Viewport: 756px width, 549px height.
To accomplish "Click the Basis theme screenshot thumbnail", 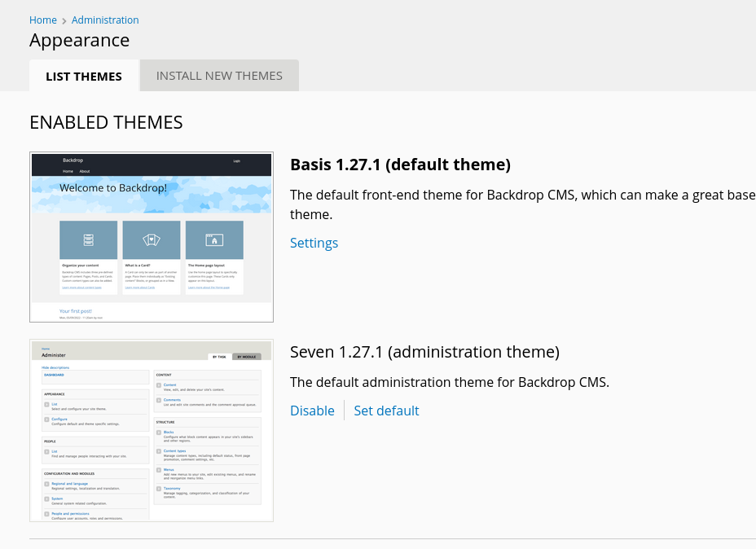I will click(x=152, y=237).
